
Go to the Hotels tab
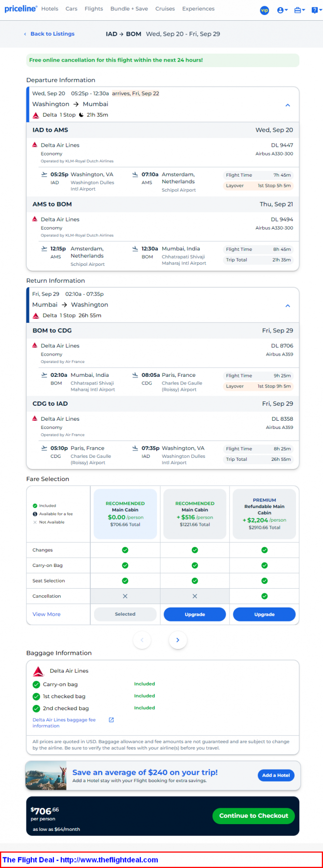click(50, 9)
